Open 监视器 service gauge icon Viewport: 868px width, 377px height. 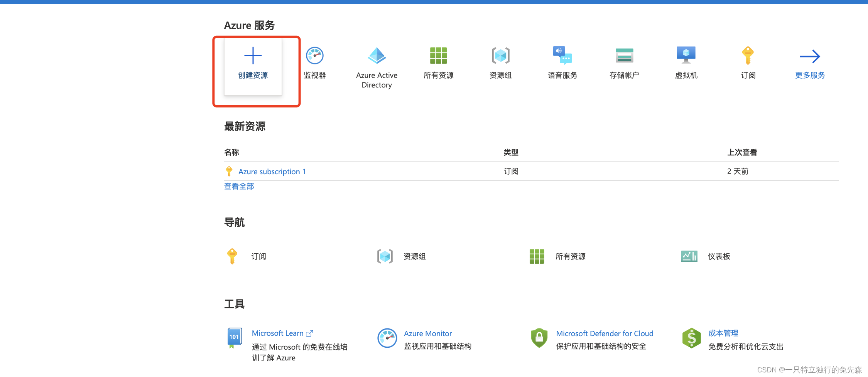click(315, 56)
